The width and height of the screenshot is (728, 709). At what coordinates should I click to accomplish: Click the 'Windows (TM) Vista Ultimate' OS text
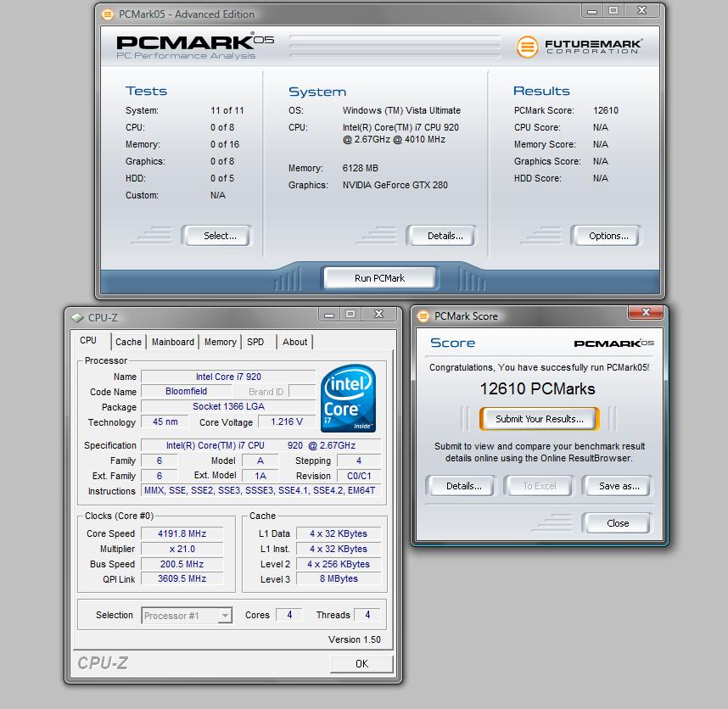click(x=401, y=110)
